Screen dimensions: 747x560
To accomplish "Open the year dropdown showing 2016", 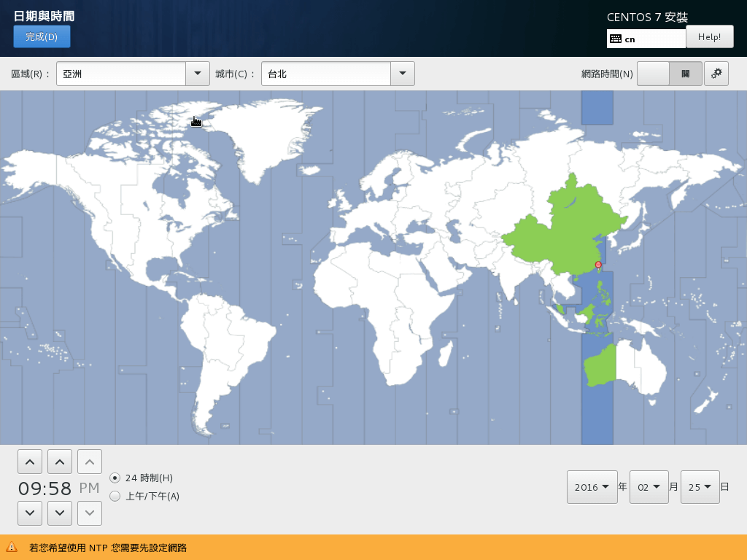I will pyautogui.click(x=592, y=487).
